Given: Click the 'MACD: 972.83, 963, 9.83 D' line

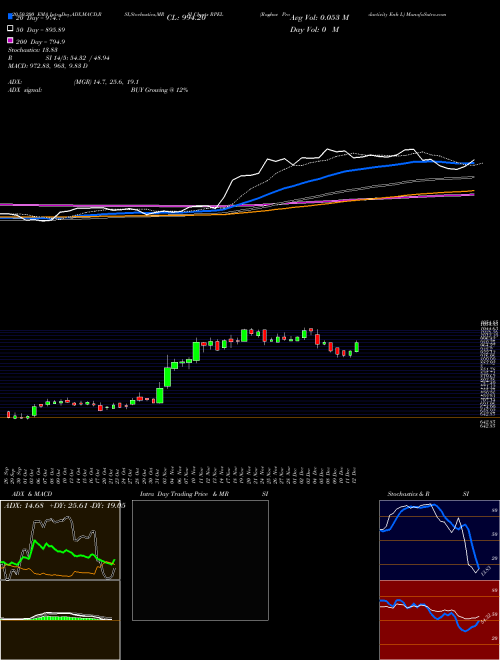Looking at the screenshot, I should pos(48,66).
